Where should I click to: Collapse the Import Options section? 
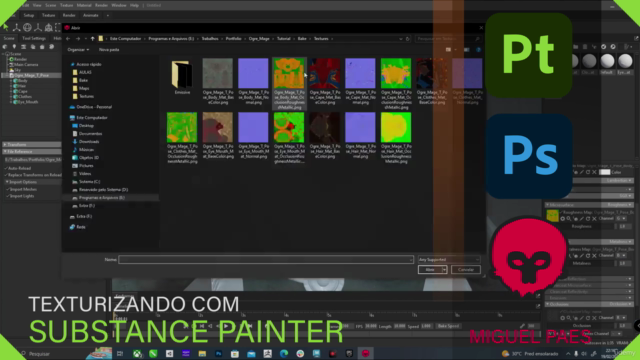pyautogui.click(x=33, y=182)
